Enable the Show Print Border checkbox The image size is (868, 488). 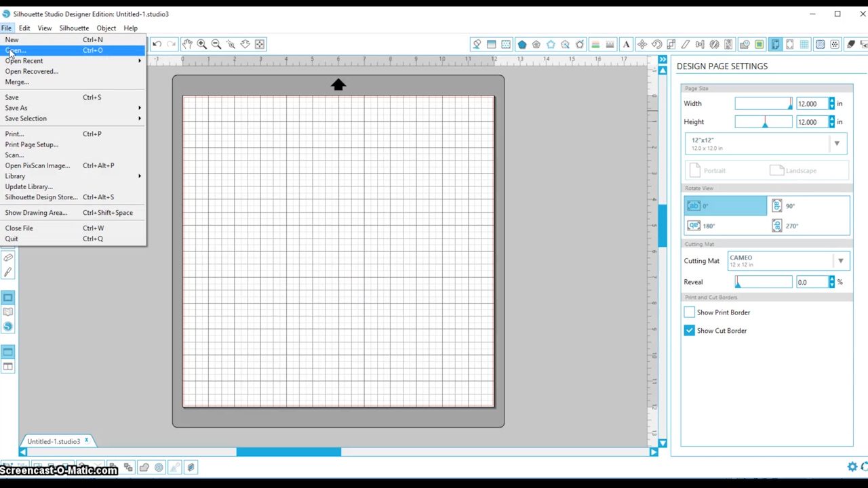click(x=690, y=312)
